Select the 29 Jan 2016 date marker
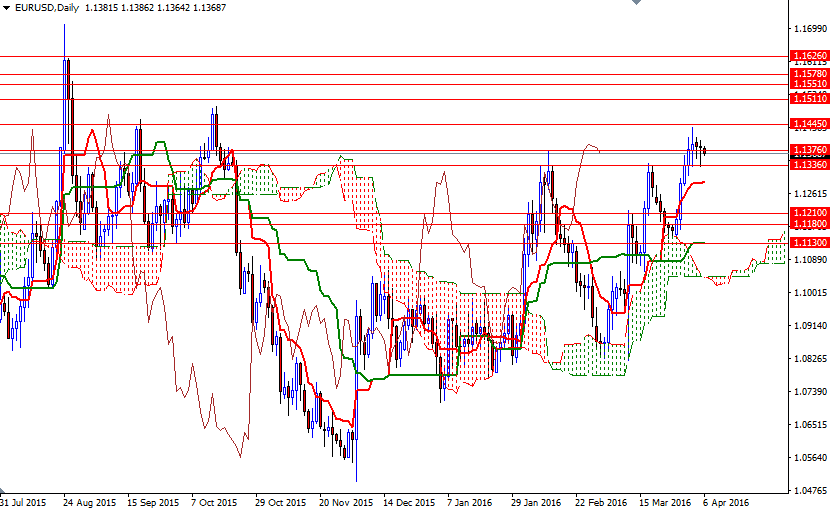 (x=536, y=502)
